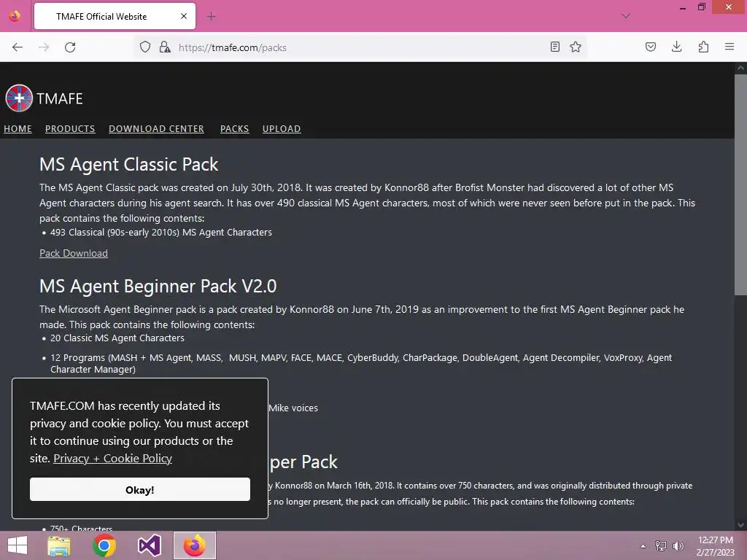Click the MS Agent Beginner Pack V2.0 heading
The height and width of the screenshot is (560, 747).
[x=158, y=286]
